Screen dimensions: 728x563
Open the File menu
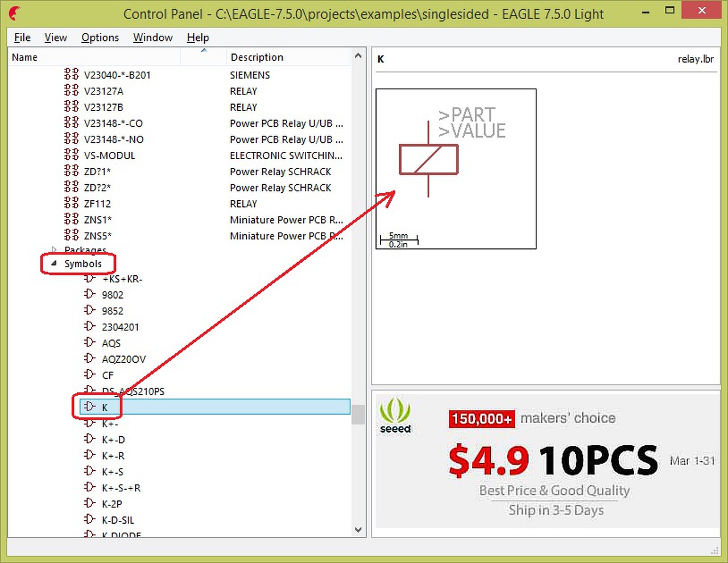22,38
